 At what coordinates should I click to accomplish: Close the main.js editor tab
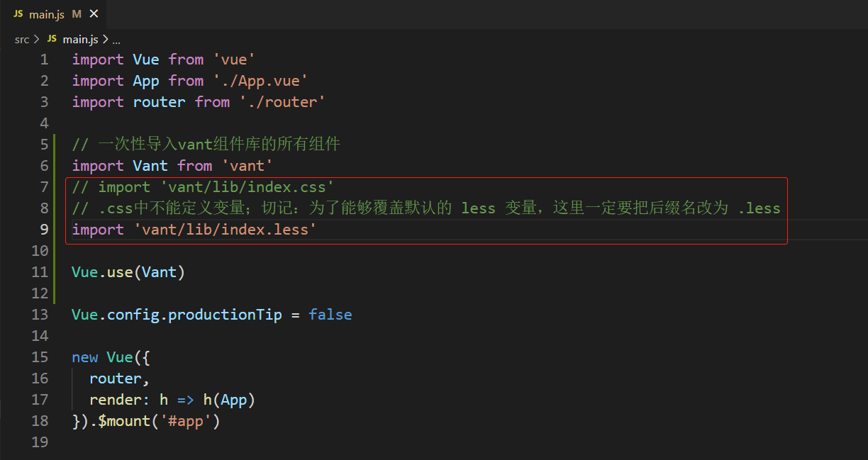pos(94,14)
